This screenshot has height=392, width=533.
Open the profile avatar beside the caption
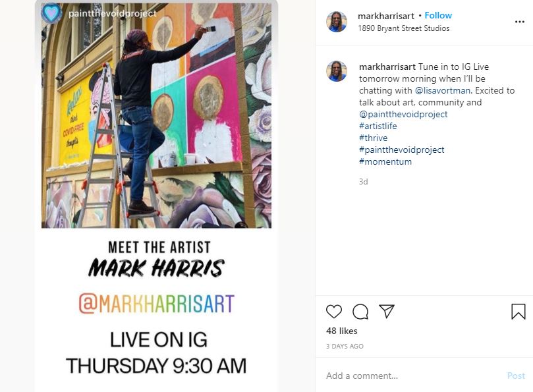point(337,71)
